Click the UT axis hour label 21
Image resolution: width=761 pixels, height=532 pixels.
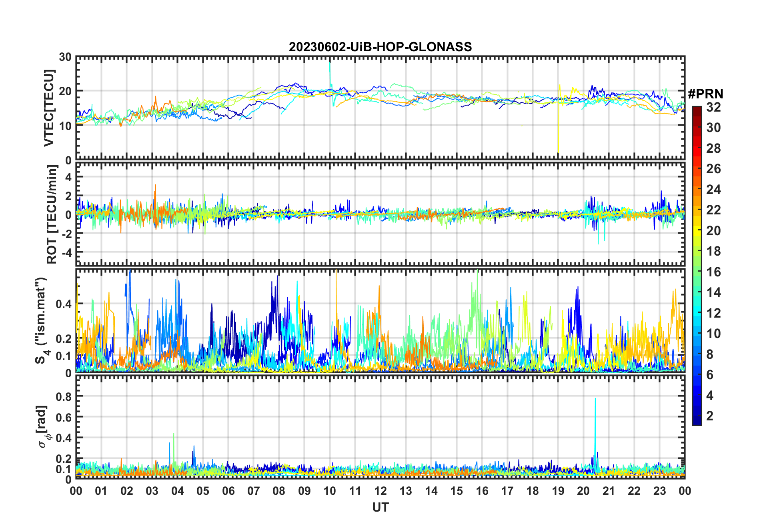(609, 491)
